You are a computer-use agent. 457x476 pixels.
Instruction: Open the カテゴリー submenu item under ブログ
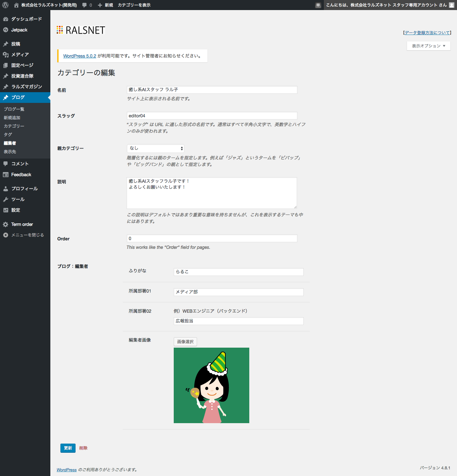(14, 126)
